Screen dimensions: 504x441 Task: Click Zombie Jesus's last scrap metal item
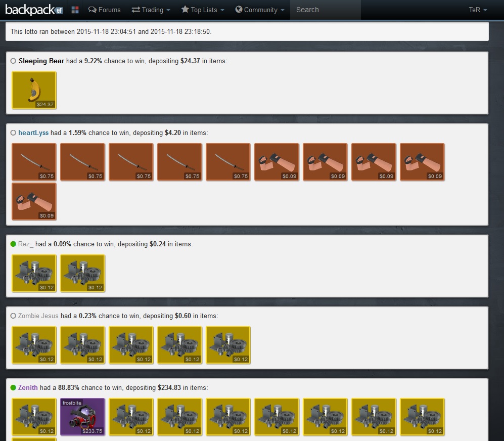228,345
